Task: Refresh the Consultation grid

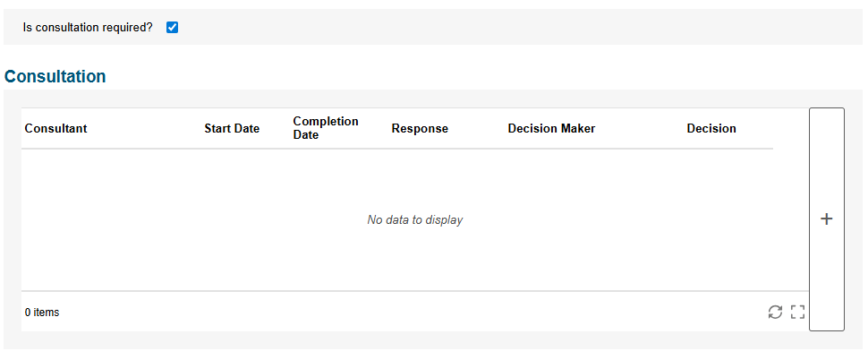Action: (x=775, y=312)
